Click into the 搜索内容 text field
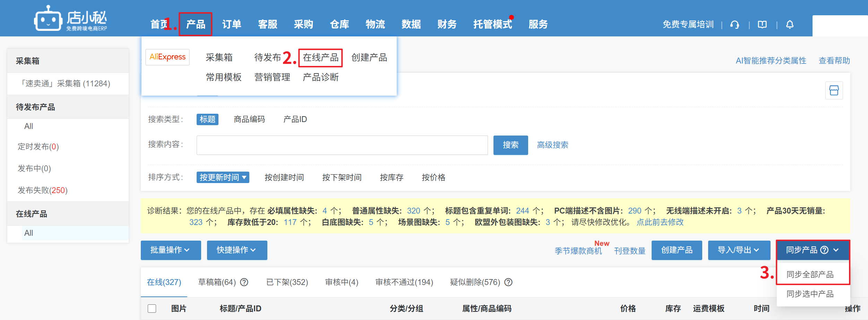Screen dimensions: 868x320 pos(342,145)
